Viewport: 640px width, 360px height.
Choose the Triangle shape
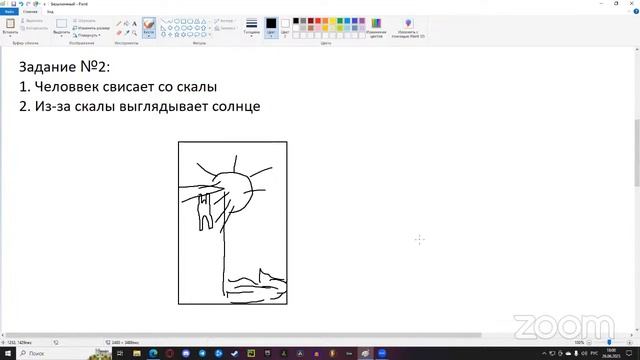[203, 21]
